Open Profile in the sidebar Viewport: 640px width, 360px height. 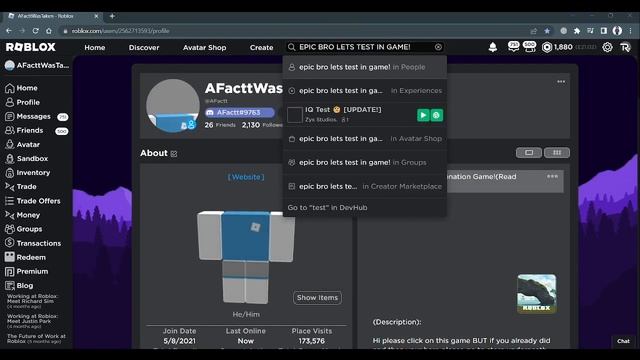pyautogui.click(x=22, y=102)
